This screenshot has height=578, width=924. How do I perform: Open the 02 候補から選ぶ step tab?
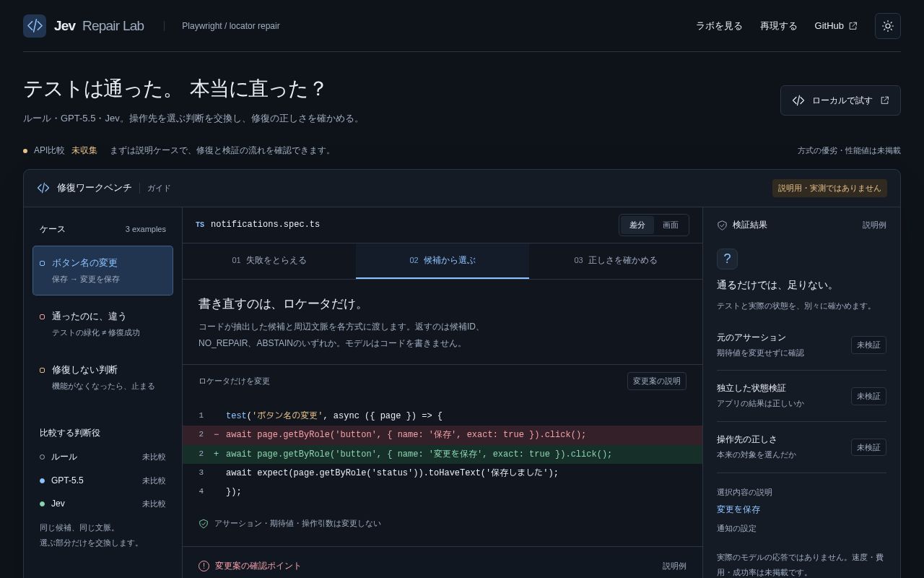coord(443,261)
